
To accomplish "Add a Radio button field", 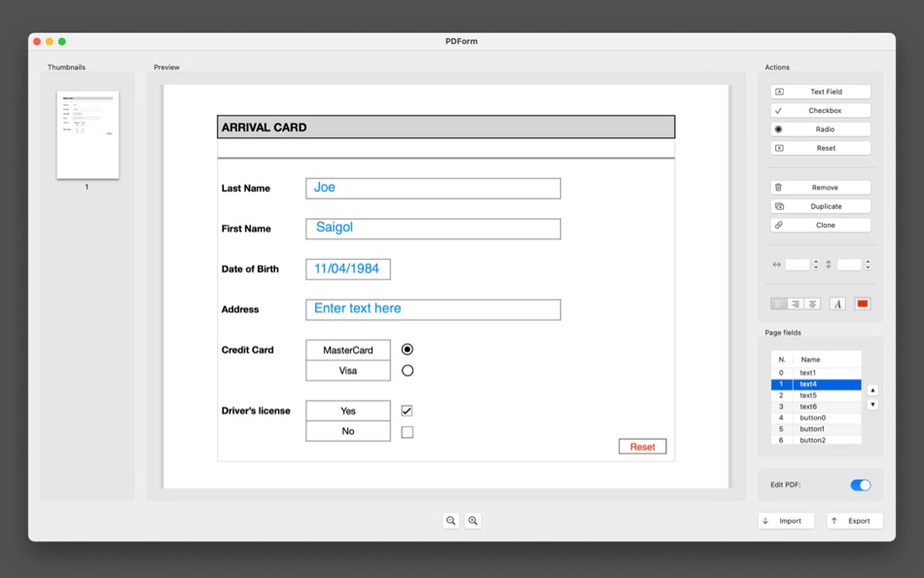I will 820,129.
